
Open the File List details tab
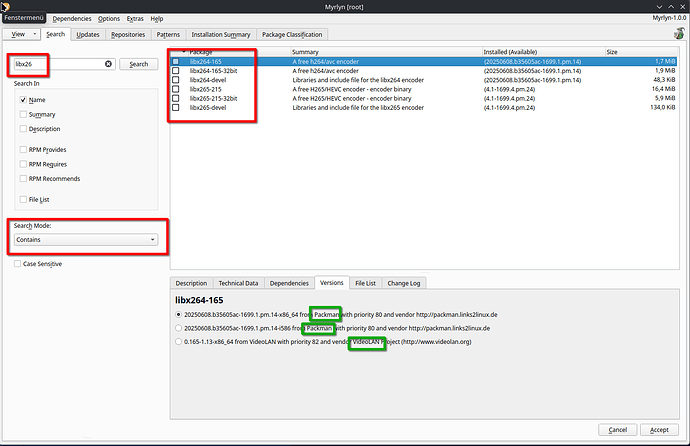click(x=365, y=283)
